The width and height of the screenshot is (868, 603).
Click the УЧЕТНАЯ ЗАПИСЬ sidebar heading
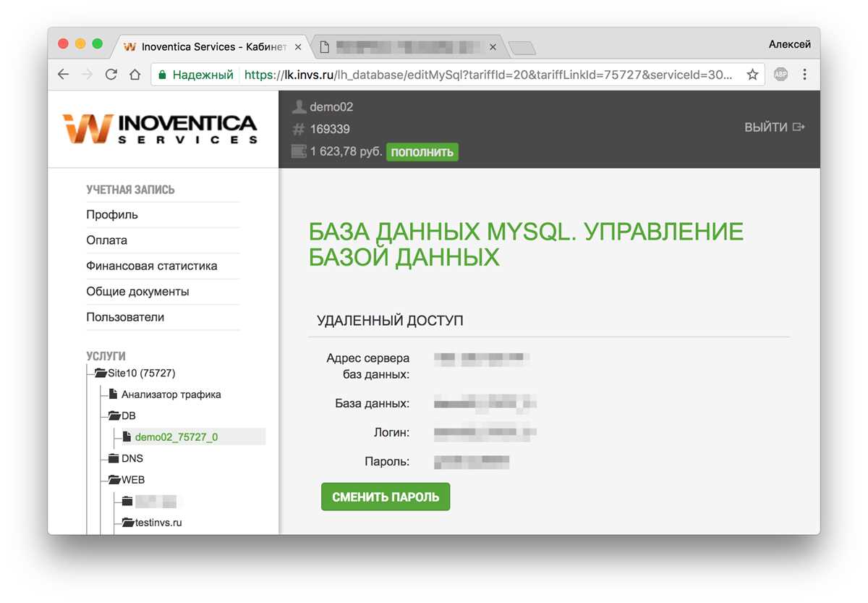coord(130,190)
